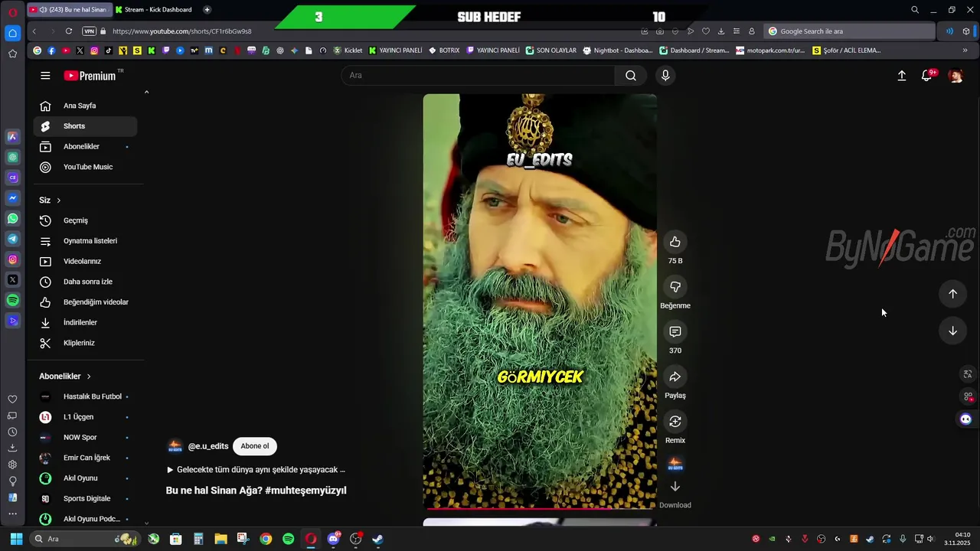Click the search magnifier button
The height and width of the screenshot is (551, 980).
[x=630, y=75]
